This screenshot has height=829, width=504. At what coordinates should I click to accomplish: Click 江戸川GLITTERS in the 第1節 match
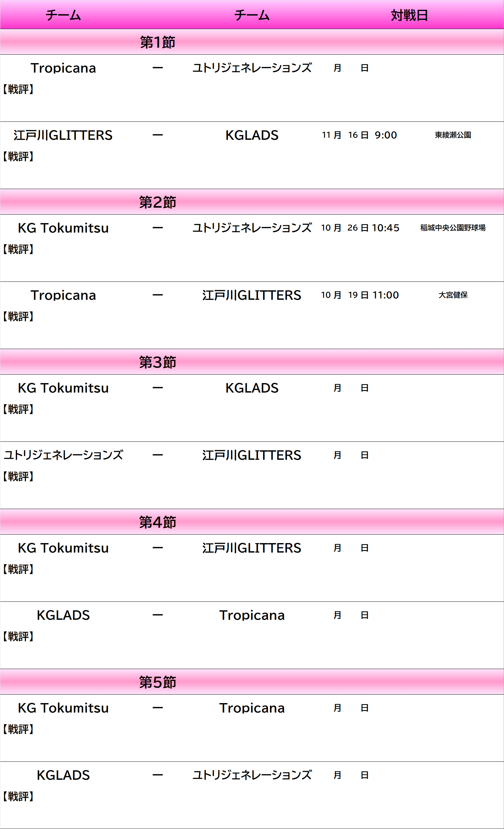[63, 135]
